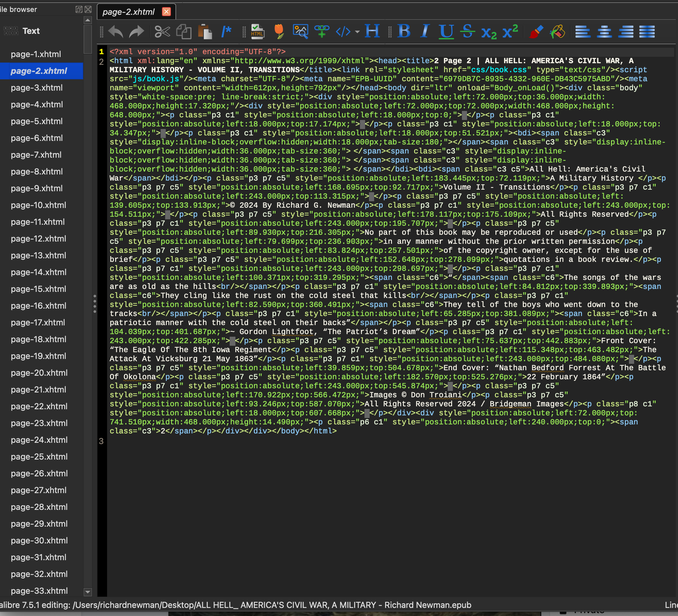The image size is (678, 616).
Task: Open page-10.xhtml in file browser
Action: 38,205
